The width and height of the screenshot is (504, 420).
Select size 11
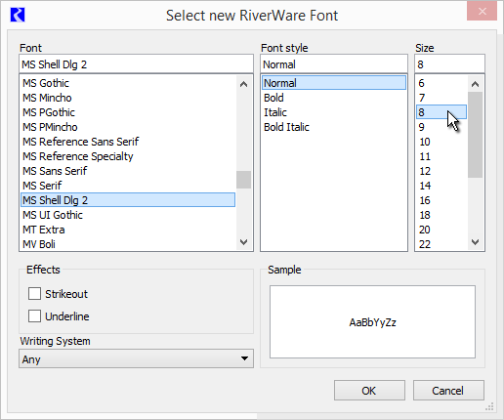tap(441, 156)
